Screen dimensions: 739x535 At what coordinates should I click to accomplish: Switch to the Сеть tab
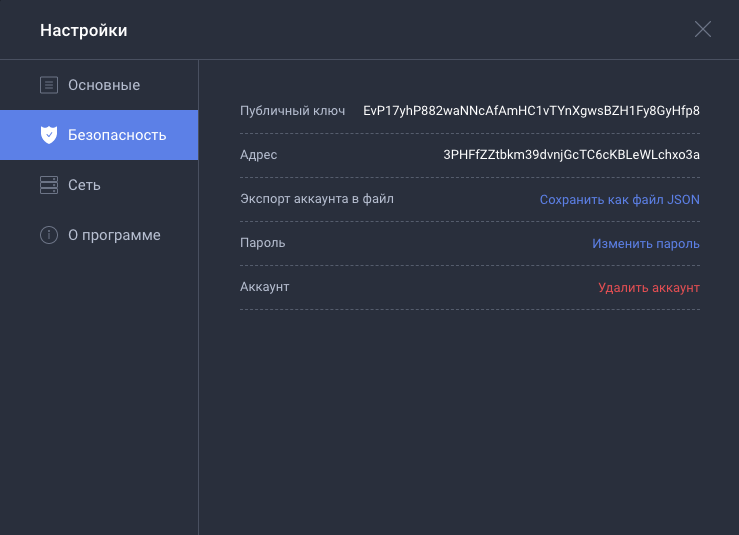[x=84, y=185]
